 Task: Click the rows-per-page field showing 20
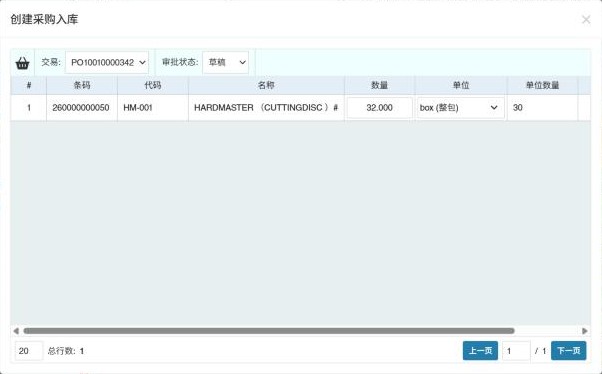tap(29, 351)
